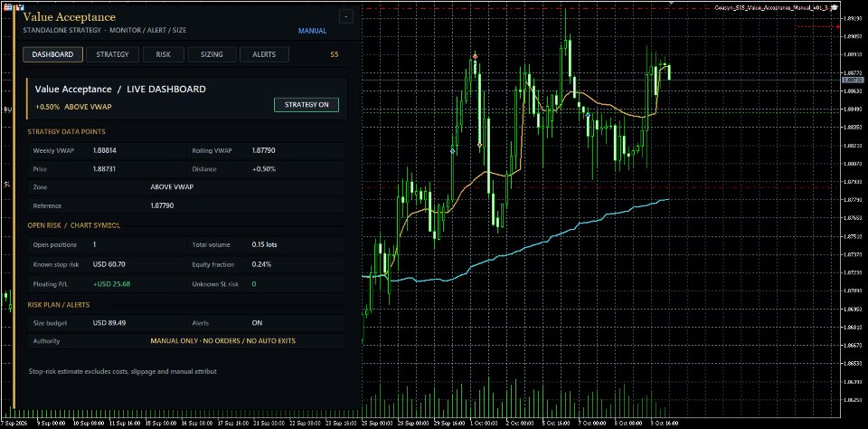The image size is (868, 429).
Task: Open the RISK tab
Action: click(164, 54)
